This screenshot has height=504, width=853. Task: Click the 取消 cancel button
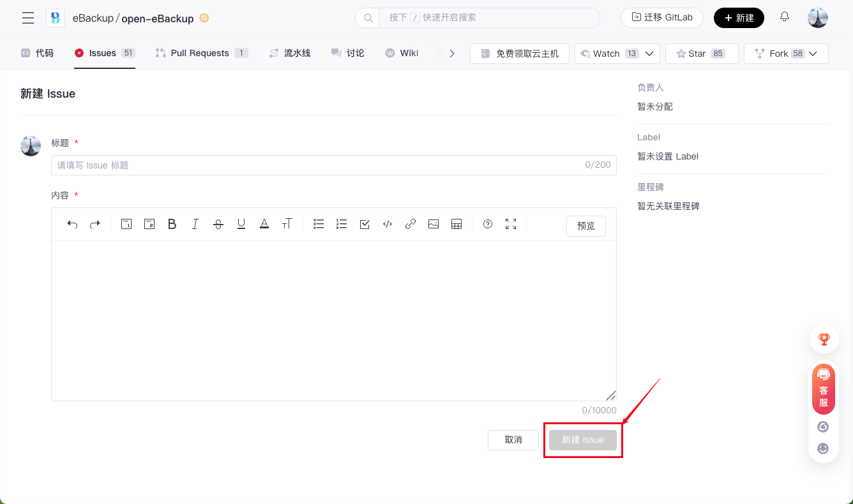pos(513,440)
